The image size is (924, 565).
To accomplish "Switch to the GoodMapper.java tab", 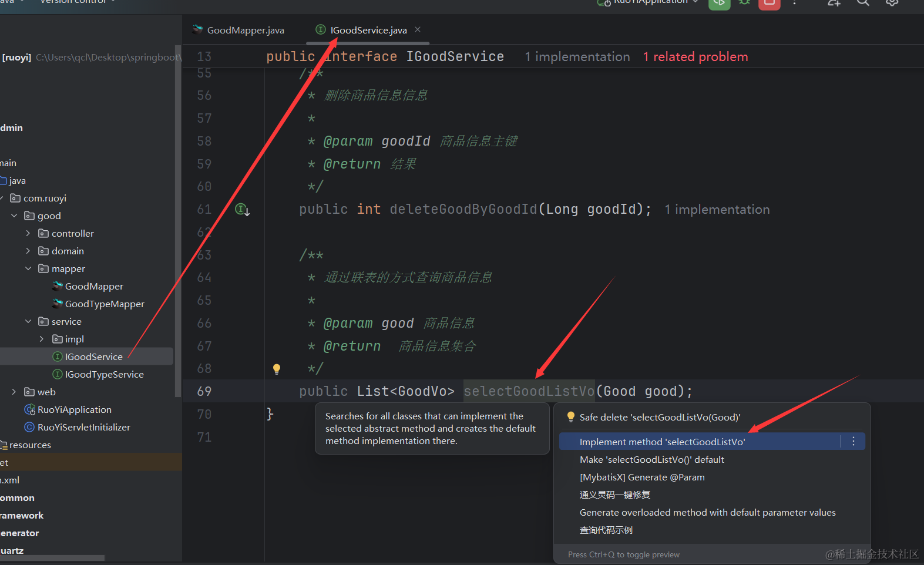I will pyautogui.click(x=238, y=30).
